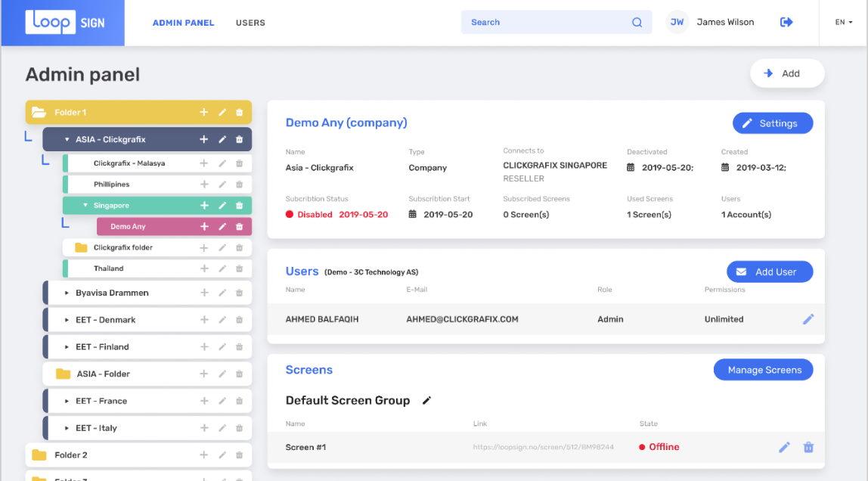Open the search magnifier icon
868x481 pixels.
(637, 22)
